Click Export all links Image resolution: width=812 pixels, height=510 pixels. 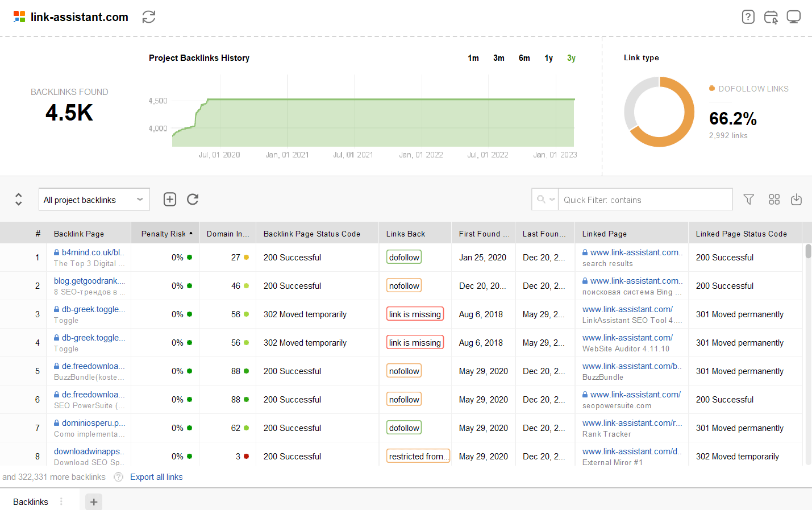[x=156, y=477]
